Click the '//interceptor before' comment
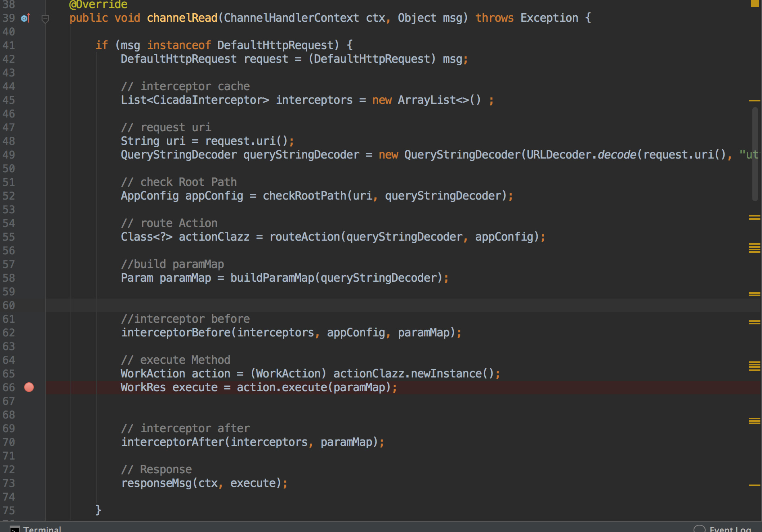 coord(185,319)
